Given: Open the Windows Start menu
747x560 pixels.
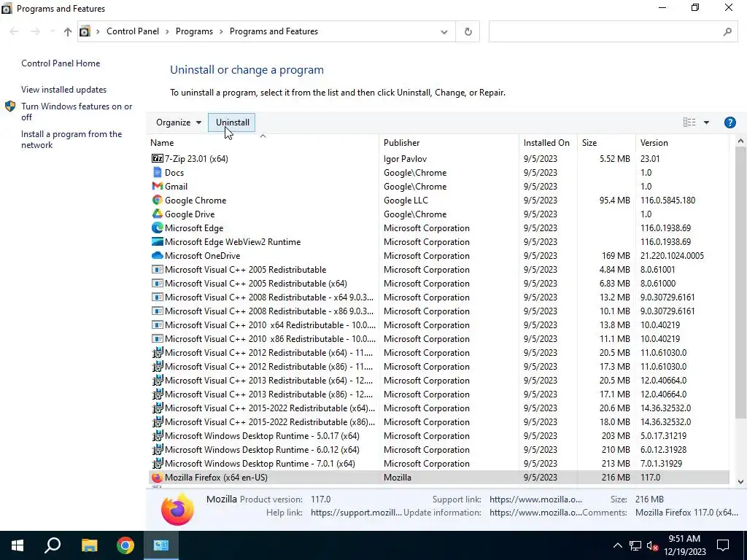Looking at the screenshot, I should tap(18, 545).
